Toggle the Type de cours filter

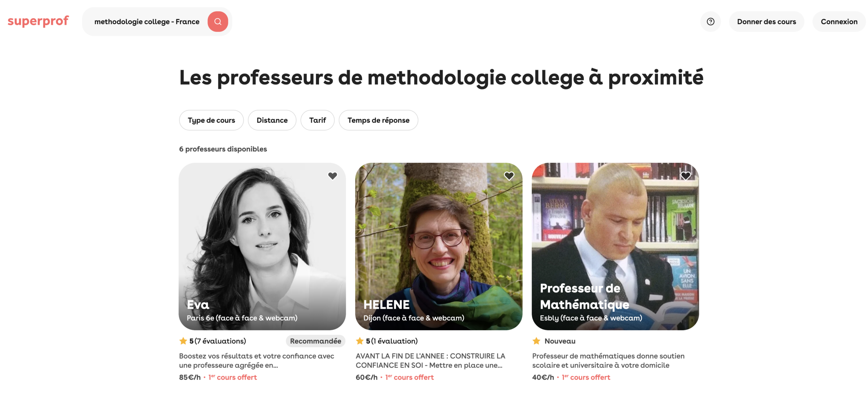[x=211, y=120]
